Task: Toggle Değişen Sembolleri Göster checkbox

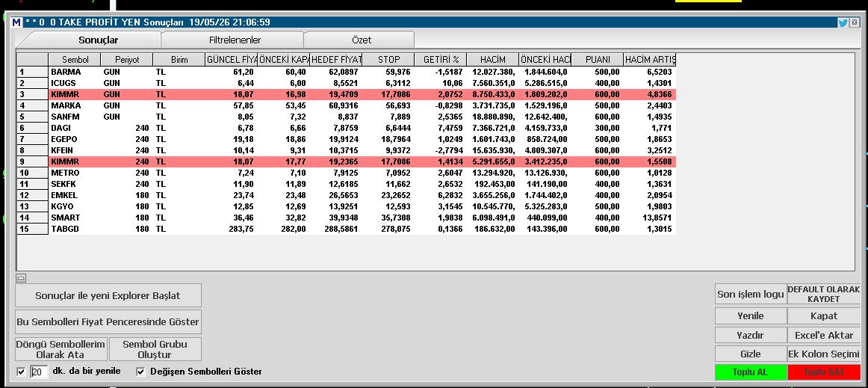Action: pyautogui.click(x=140, y=372)
